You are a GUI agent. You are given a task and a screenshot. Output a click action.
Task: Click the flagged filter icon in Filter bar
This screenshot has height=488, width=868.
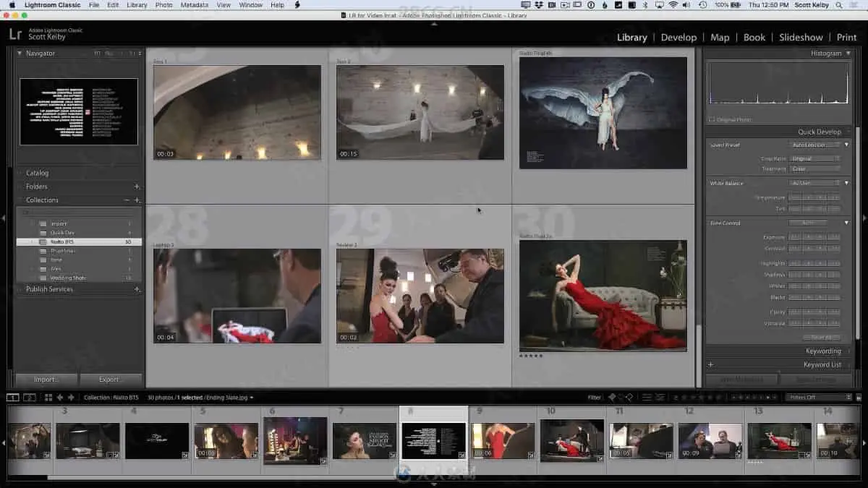click(x=612, y=397)
